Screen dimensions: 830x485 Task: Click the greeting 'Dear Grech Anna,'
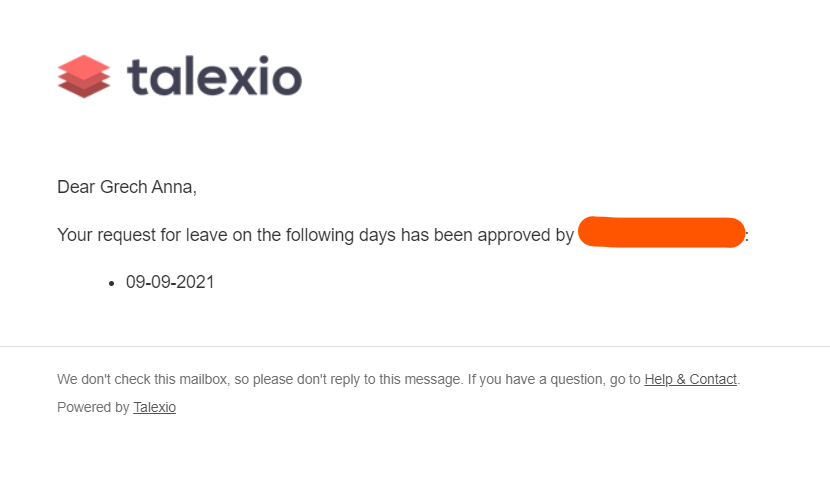[x=127, y=187]
